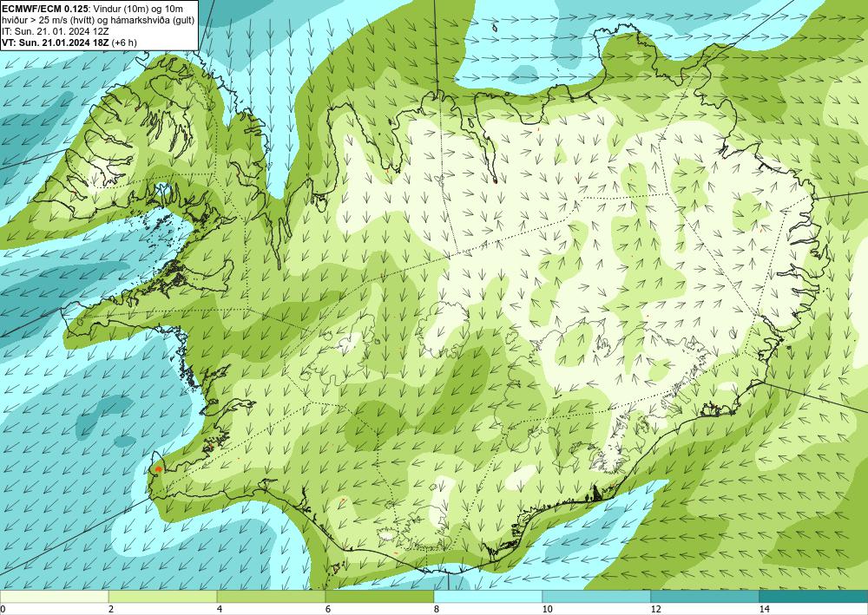This screenshot has height=615, width=868.
Task: Click the 8-10 m/s pale cyan swatch
Action: tap(488, 596)
